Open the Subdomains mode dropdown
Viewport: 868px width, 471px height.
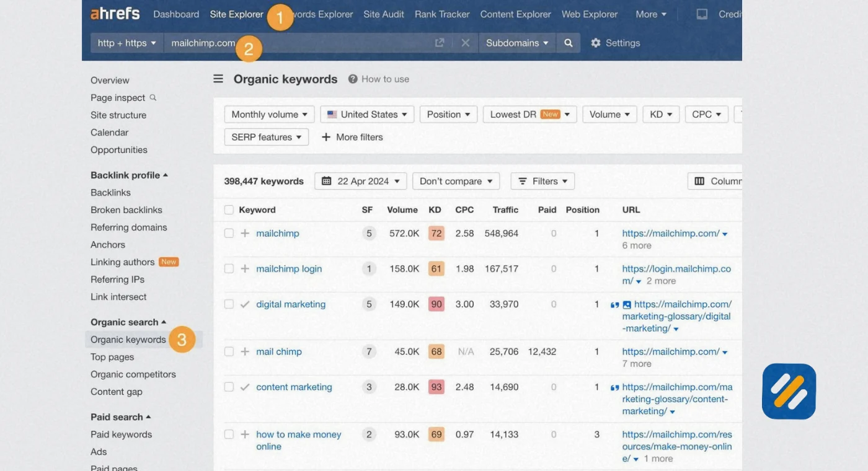coord(517,43)
